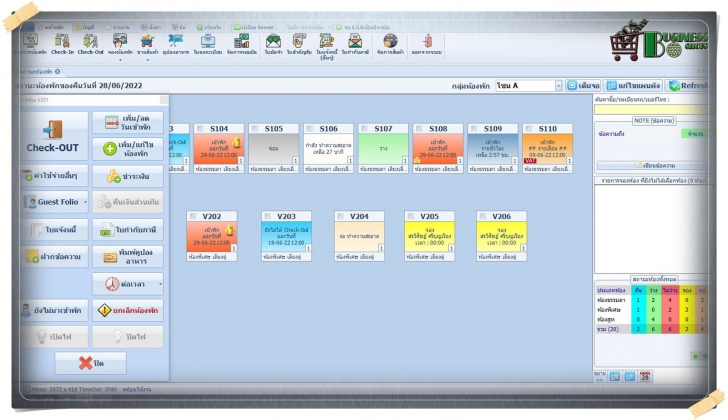
Task: Tick the checkbox on room S107
Action: click(364, 129)
